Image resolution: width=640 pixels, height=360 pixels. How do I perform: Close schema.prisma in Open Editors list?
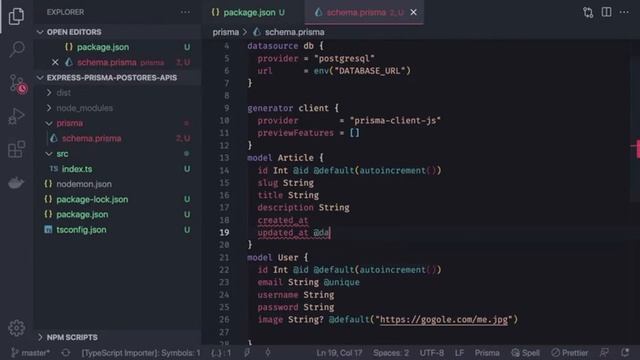click(55, 62)
